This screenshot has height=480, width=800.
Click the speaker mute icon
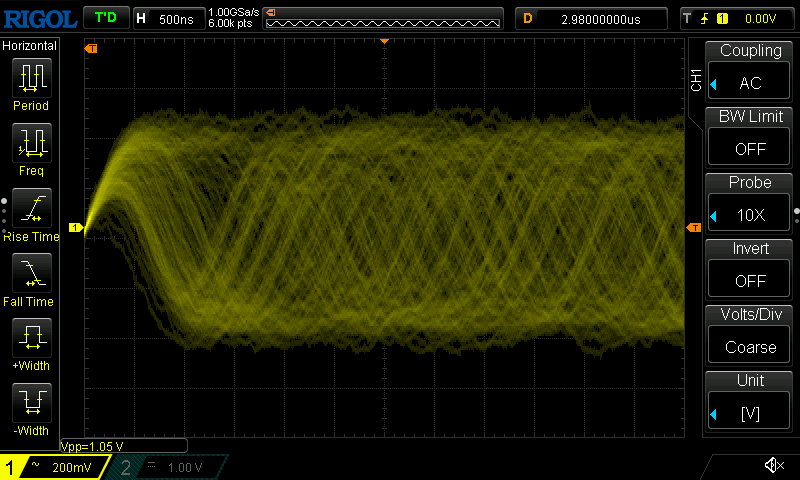(773, 465)
